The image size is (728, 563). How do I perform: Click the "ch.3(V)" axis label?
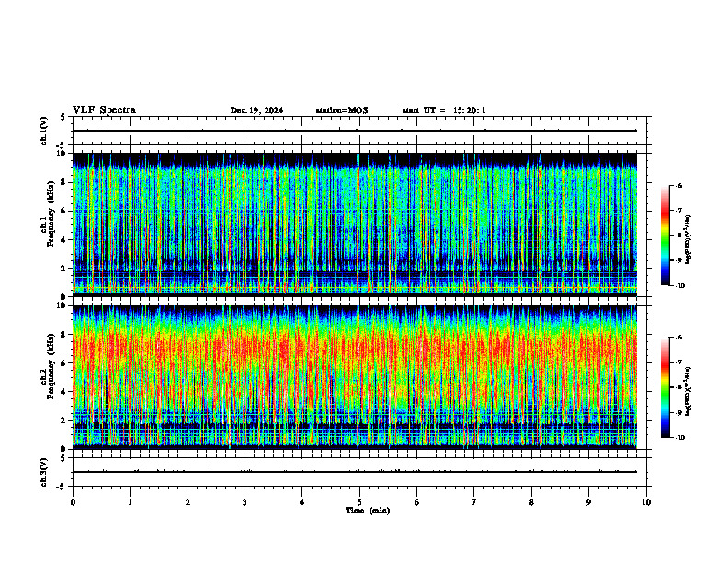pos(44,472)
